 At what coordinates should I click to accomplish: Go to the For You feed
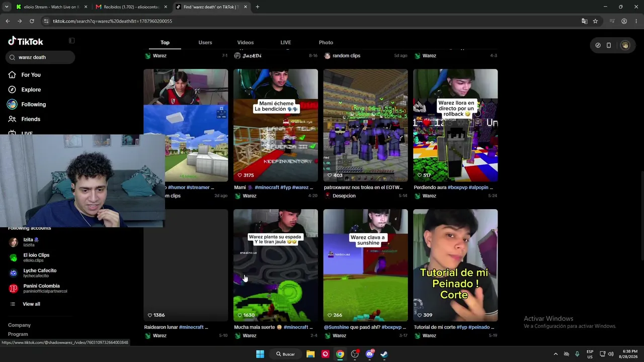click(x=31, y=75)
